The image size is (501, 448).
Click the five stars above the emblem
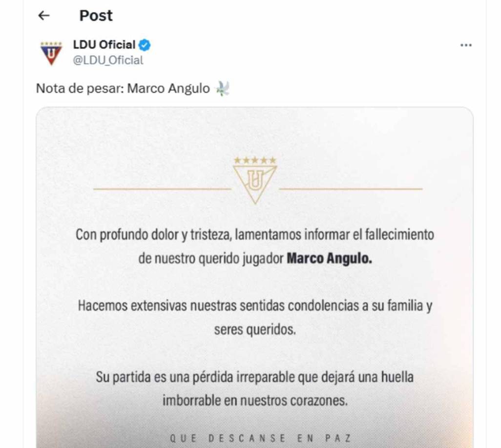(x=254, y=159)
